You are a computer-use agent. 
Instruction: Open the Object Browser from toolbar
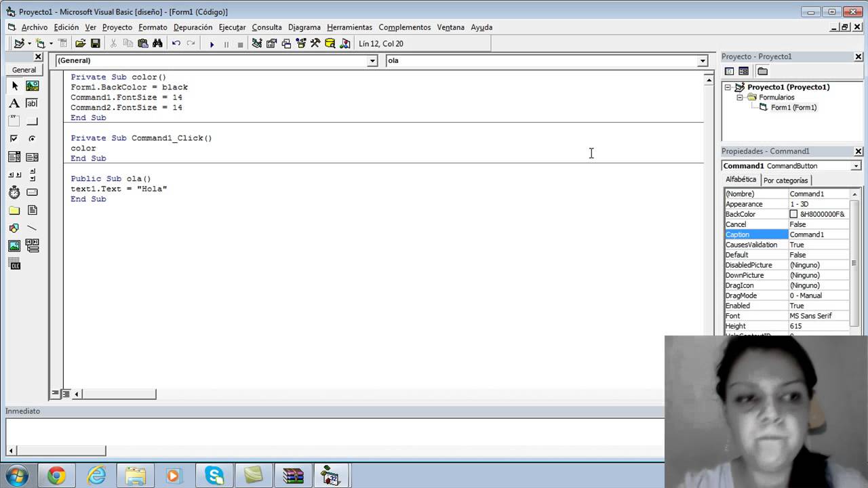pos(300,43)
